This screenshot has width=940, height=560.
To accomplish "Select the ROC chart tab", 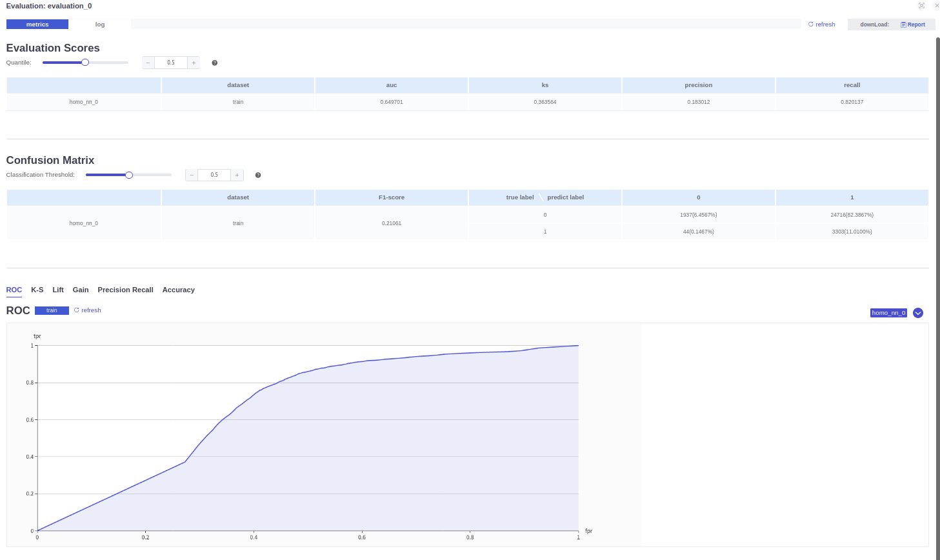I will click(14, 290).
